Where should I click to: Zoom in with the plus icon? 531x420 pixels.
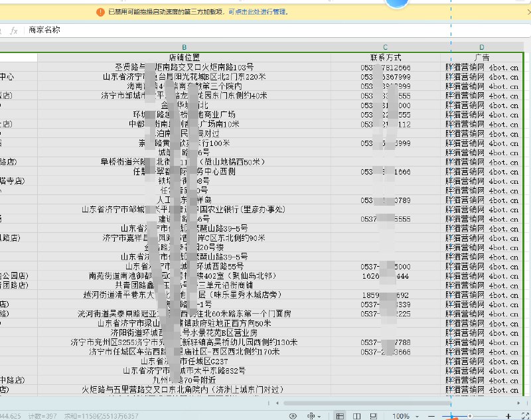click(x=508, y=415)
